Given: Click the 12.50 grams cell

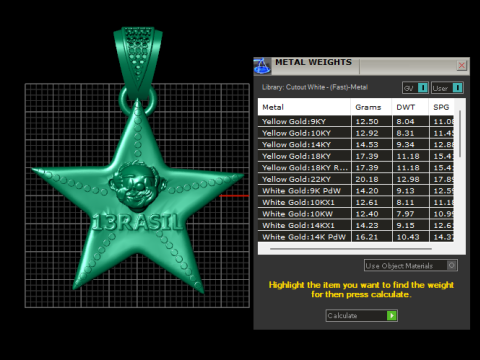Looking at the screenshot, I should [371, 121].
